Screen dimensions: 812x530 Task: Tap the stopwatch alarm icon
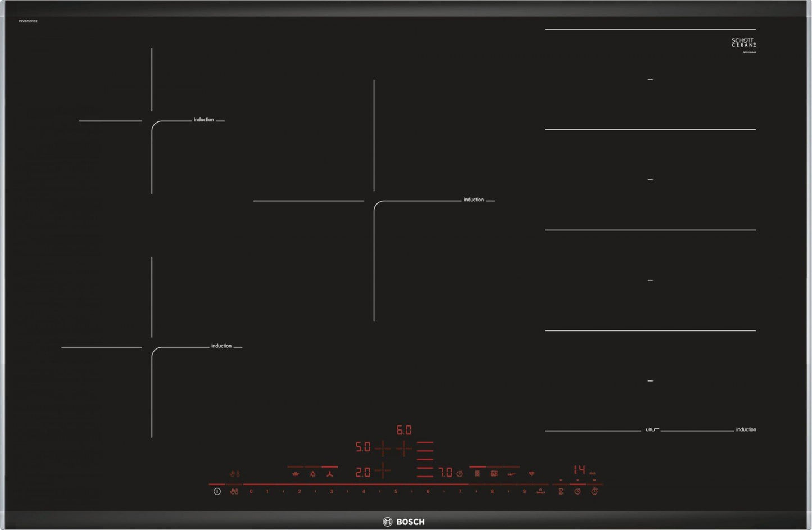point(593,490)
